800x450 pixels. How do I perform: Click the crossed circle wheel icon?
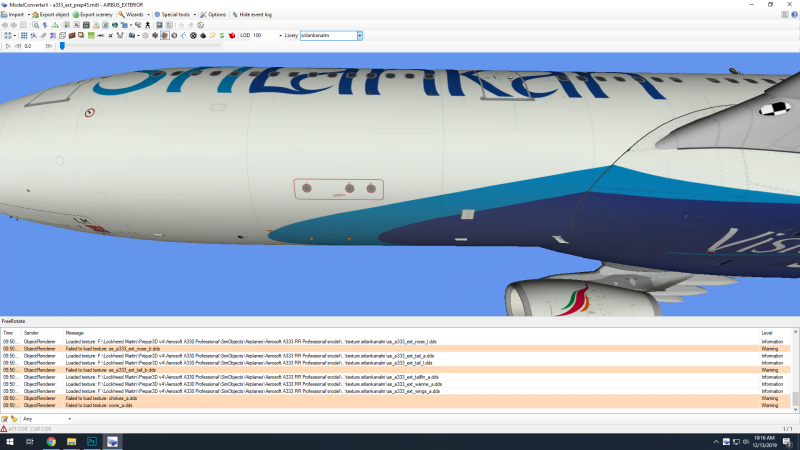(193, 36)
